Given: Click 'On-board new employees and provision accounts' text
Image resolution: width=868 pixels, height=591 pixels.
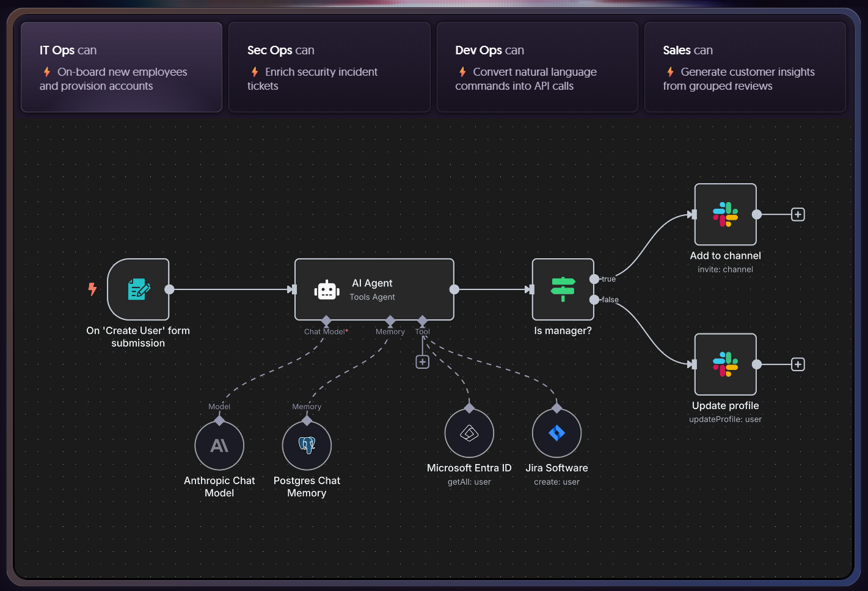Looking at the screenshot, I should coord(113,79).
